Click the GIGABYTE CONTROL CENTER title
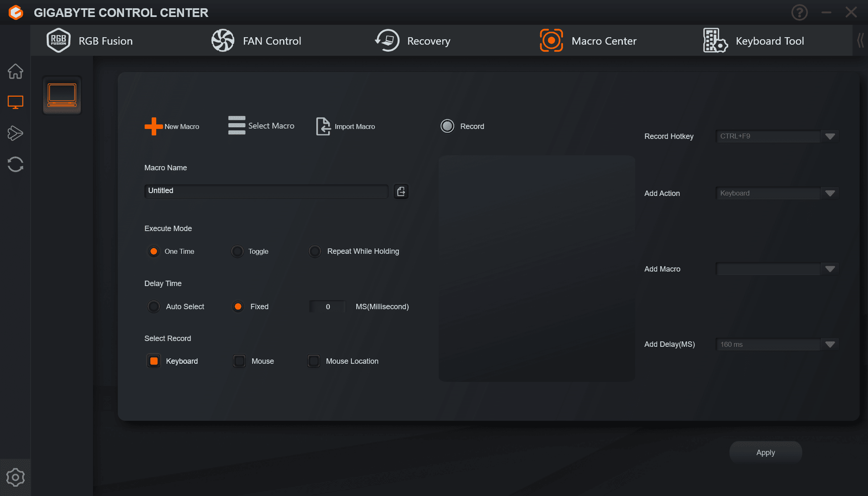Screen dimensions: 868x496 pos(121,13)
